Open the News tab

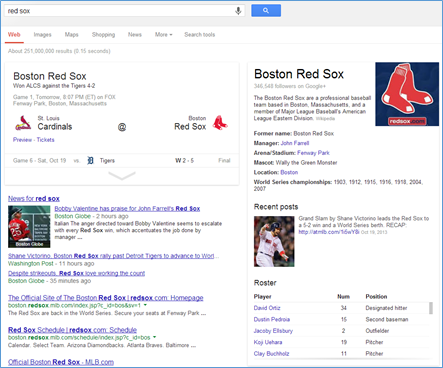(x=135, y=35)
